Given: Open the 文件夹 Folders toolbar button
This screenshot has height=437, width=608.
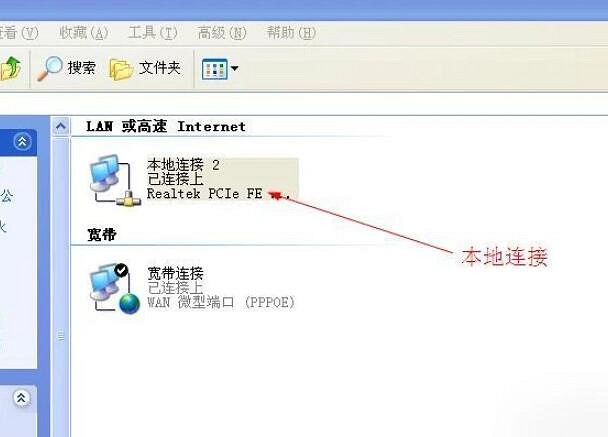Looking at the screenshot, I should [145, 69].
